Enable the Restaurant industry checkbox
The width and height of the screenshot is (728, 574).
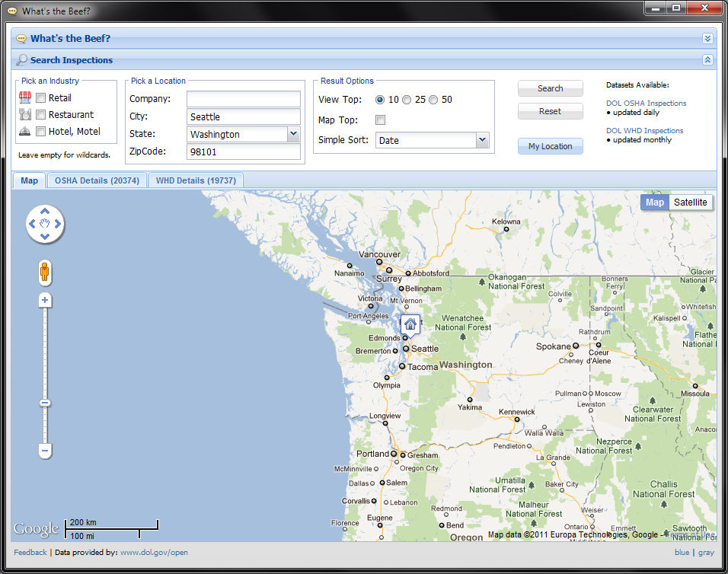[41, 115]
